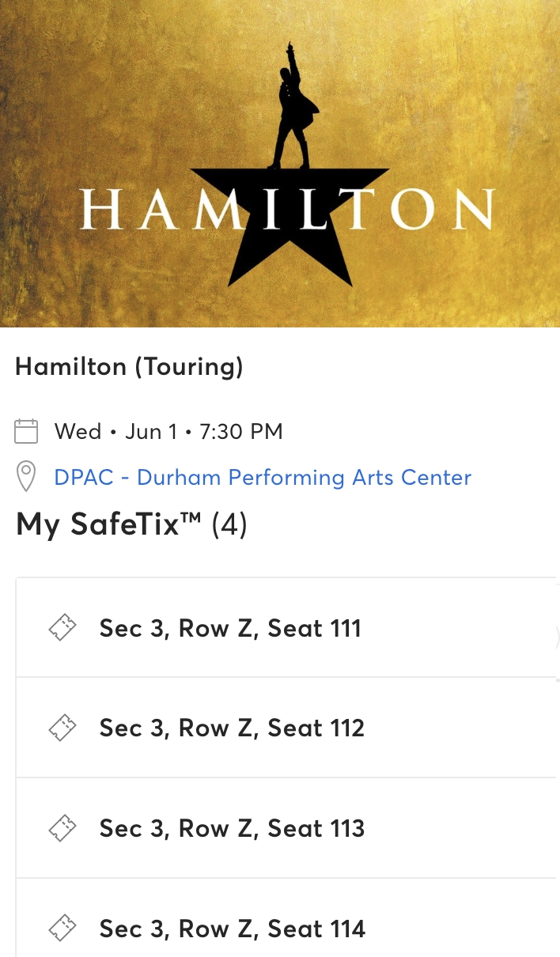Open the ticket for Sec 3, Row Z, Seat 112
Viewport: 560px width, 957px height.
231,727
